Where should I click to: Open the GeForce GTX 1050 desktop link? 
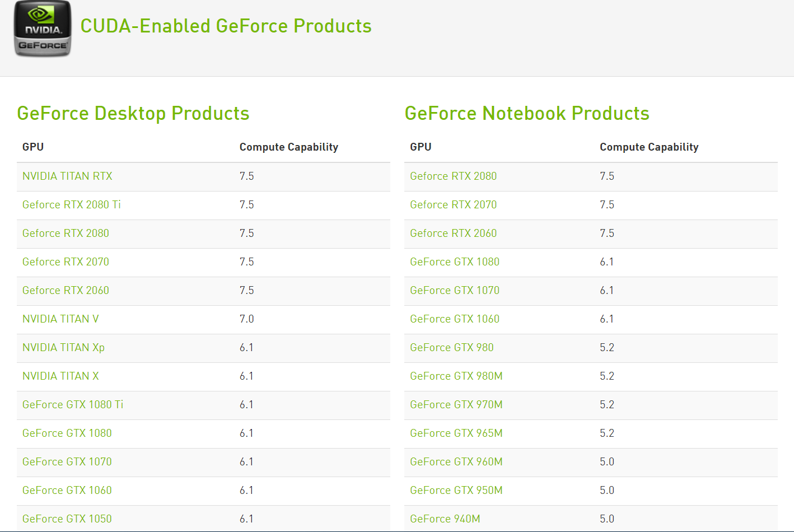point(67,519)
